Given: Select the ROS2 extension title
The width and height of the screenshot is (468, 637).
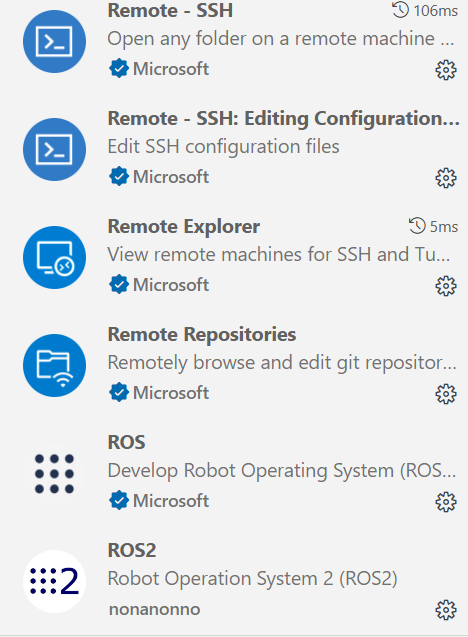Looking at the screenshot, I should click(x=132, y=550).
